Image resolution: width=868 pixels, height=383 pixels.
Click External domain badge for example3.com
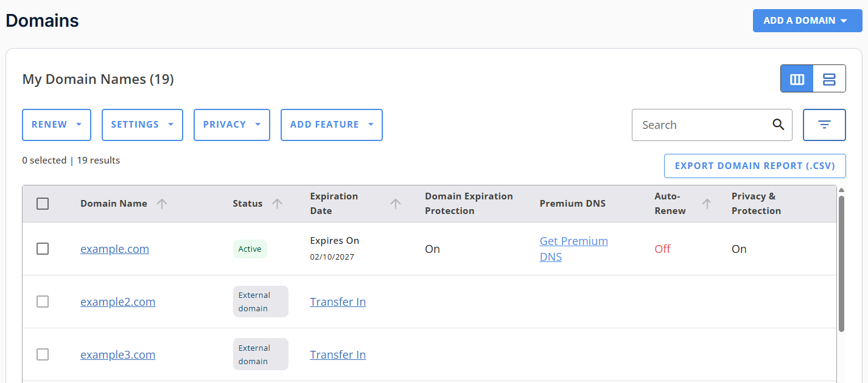(x=261, y=354)
